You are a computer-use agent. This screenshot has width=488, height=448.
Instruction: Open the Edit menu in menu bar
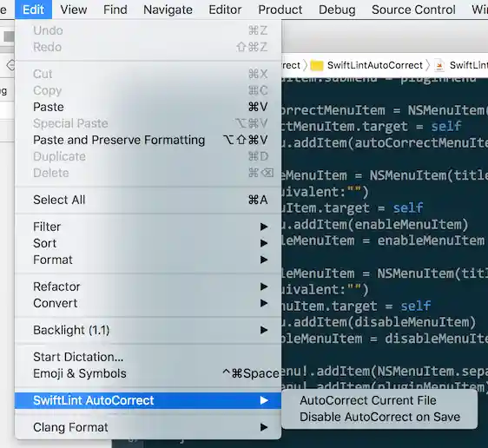(x=33, y=10)
